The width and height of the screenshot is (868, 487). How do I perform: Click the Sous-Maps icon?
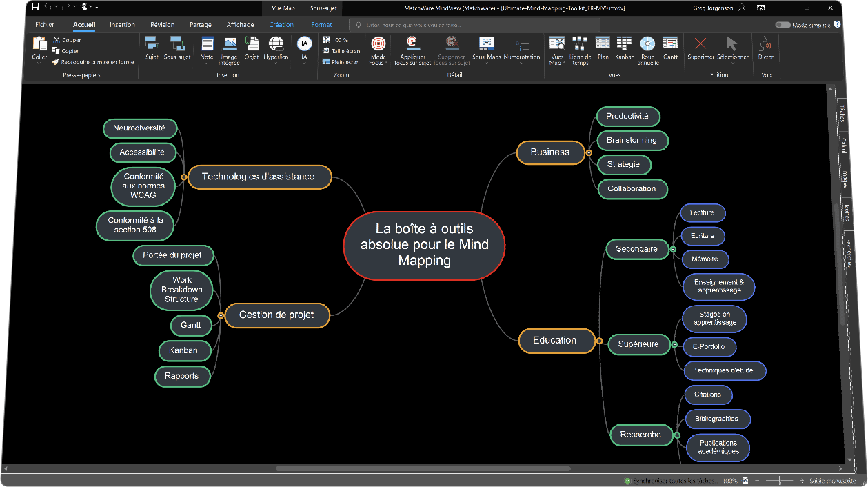click(487, 43)
